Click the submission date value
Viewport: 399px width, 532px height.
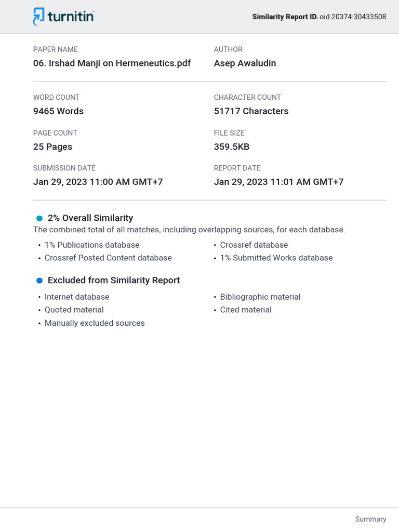98,182
